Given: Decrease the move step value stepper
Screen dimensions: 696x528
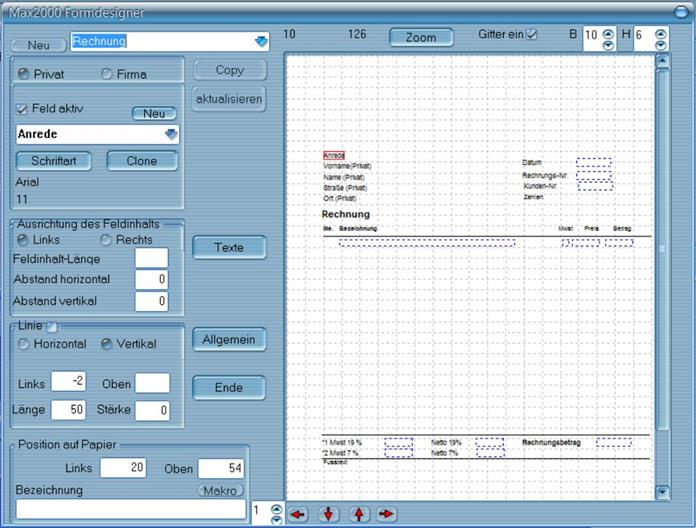Looking at the screenshot, I should 276,520.
